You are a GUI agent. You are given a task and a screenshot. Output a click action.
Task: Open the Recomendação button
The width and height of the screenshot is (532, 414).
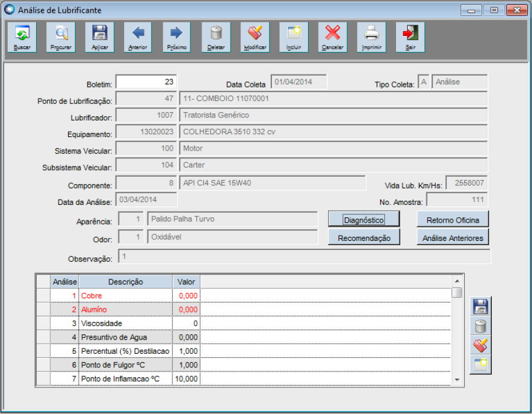click(364, 237)
